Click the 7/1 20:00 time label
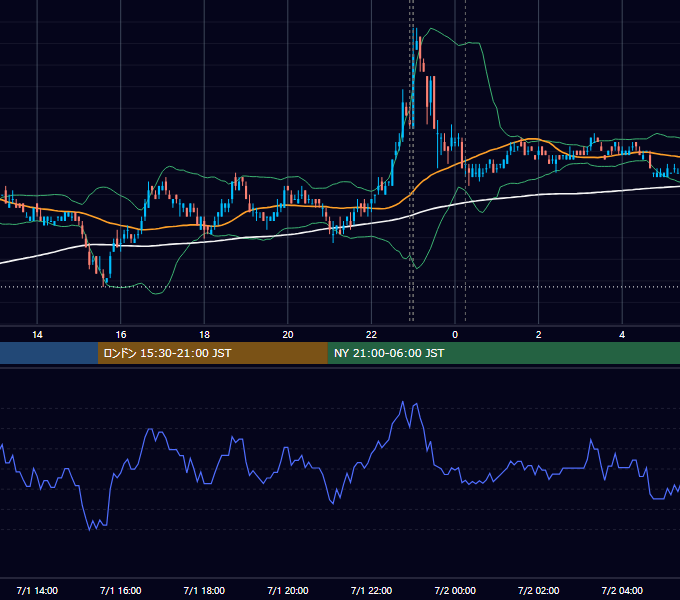Screen dimensions: 680x600 (x=288, y=590)
